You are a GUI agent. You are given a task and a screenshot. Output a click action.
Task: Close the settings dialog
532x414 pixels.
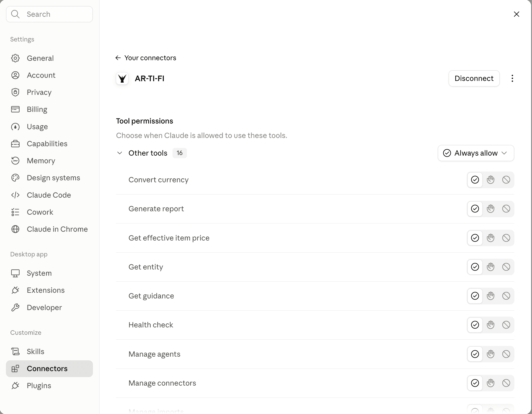point(516,14)
